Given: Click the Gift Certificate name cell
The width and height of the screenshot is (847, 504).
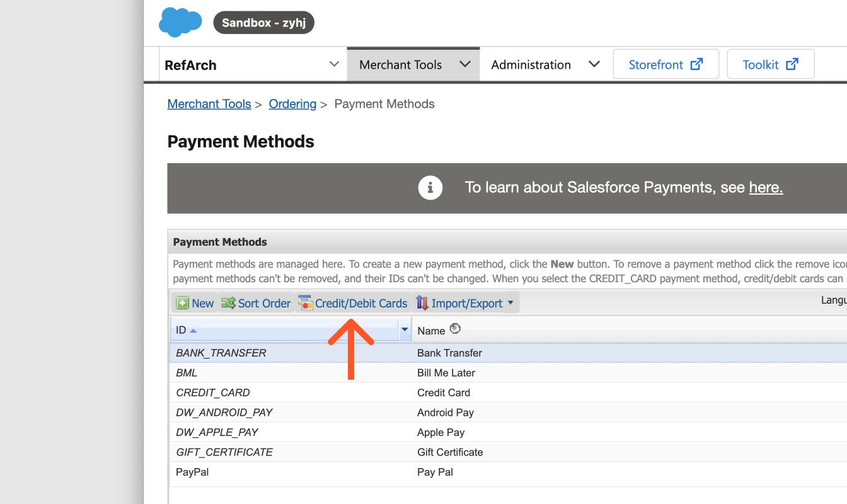Looking at the screenshot, I should pyautogui.click(x=450, y=452).
